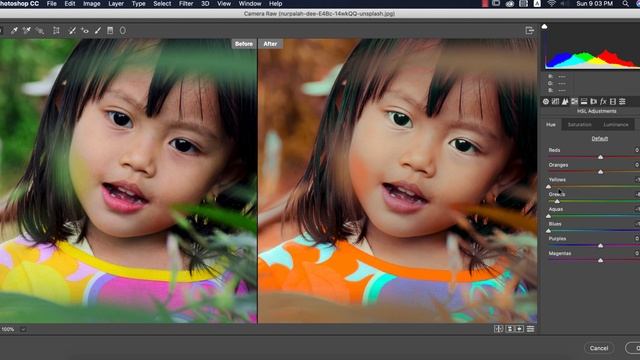Open the Split Toning panel icon

584,102
